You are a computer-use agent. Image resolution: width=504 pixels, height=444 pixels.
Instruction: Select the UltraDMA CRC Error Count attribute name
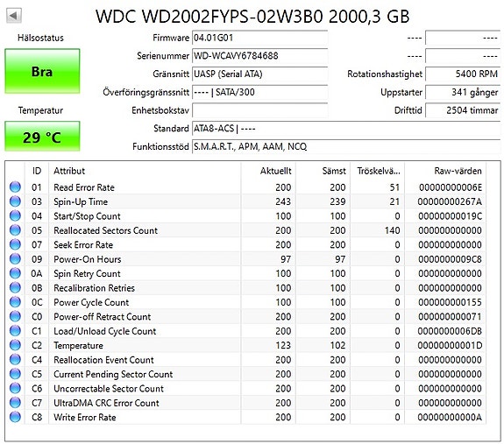(106, 403)
